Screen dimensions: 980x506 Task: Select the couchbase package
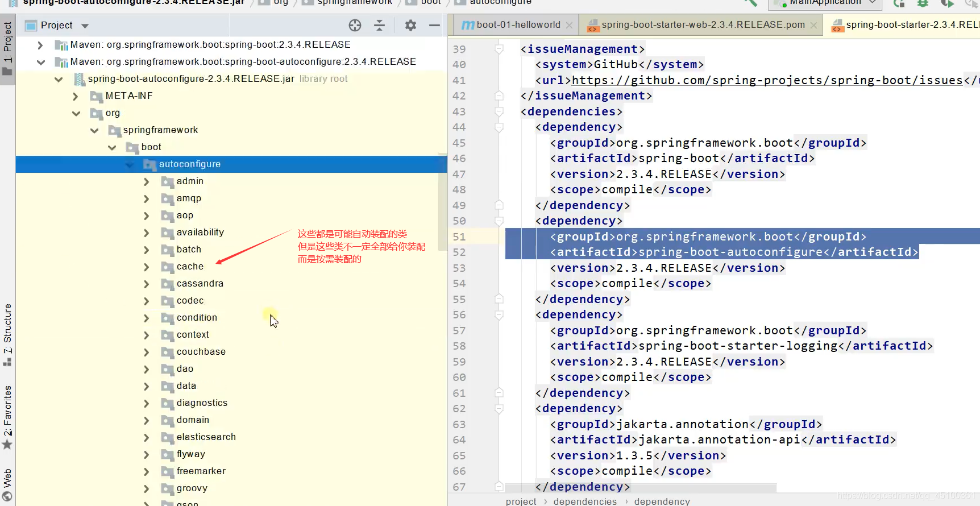pos(201,352)
